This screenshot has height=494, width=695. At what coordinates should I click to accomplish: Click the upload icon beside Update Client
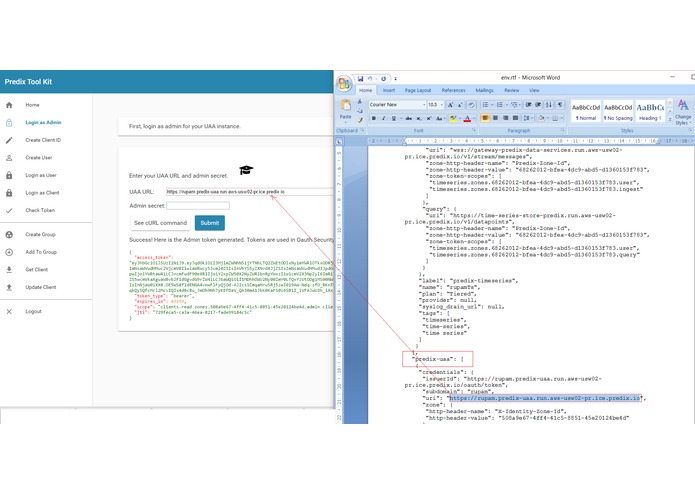[9, 287]
